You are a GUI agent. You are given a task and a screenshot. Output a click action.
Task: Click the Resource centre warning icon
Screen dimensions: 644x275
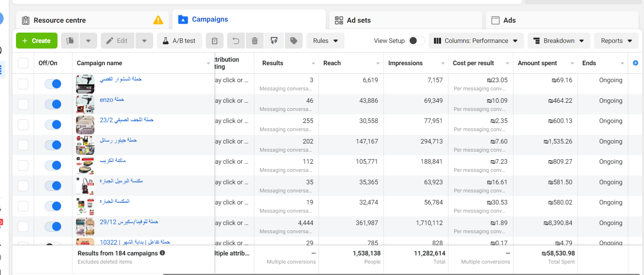point(158,20)
